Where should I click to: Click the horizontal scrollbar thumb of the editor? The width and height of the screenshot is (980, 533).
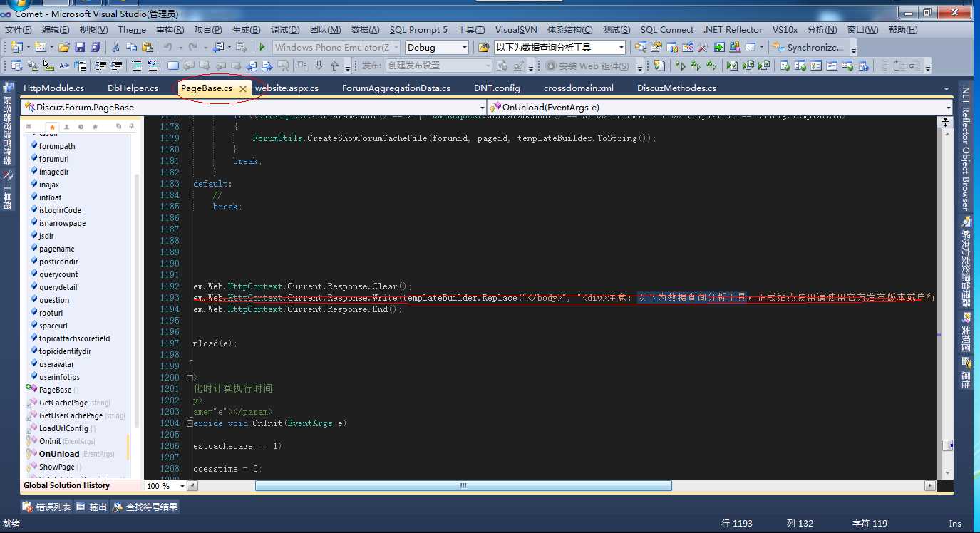click(x=463, y=486)
